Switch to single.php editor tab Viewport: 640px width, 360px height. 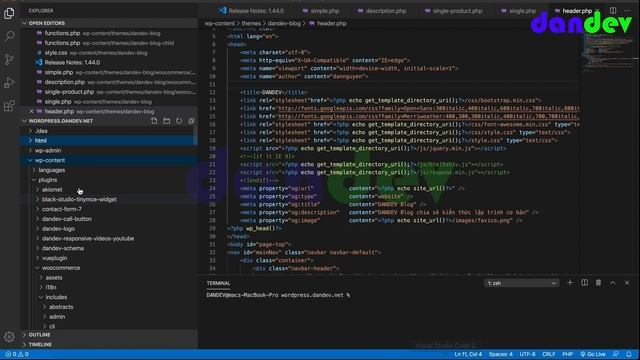(518, 11)
